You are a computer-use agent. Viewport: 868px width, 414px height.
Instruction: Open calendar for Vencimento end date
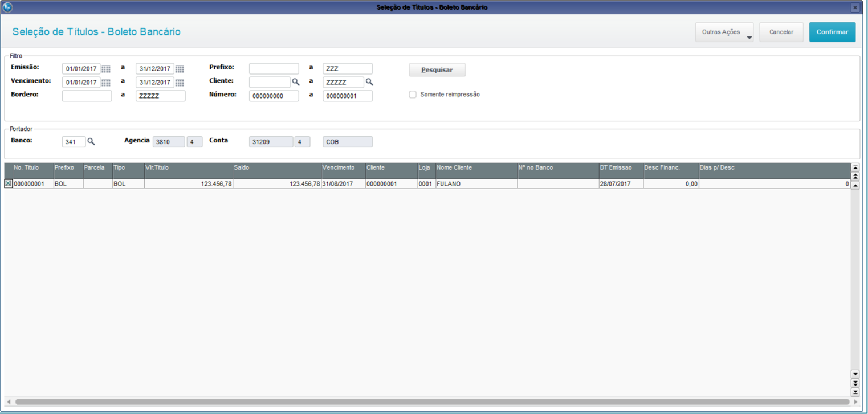pyautogui.click(x=180, y=83)
